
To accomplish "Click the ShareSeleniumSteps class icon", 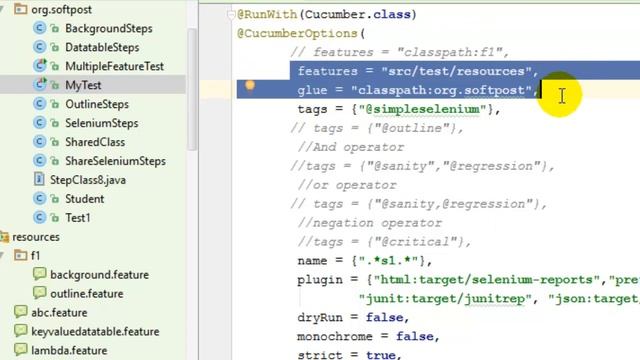I will [x=40, y=160].
